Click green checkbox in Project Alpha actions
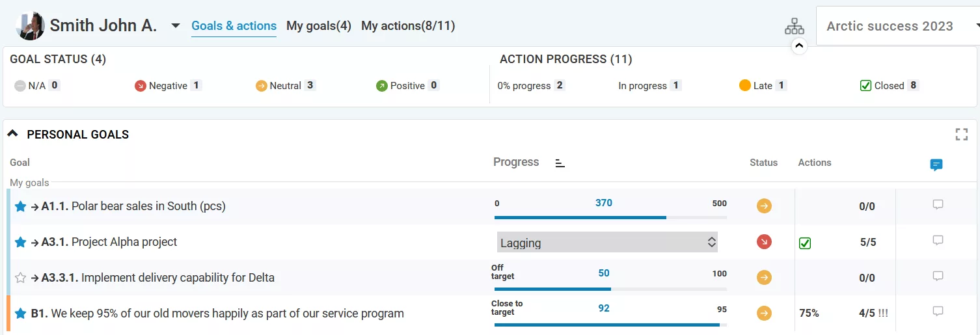Viewport: 980px width, 335px height. pos(805,243)
